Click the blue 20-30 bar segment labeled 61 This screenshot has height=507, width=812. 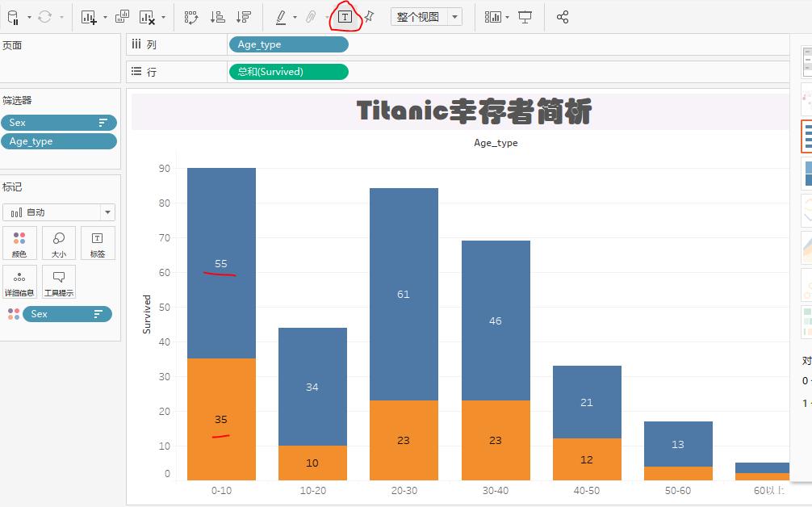pyautogui.click(x=404, y=294)
